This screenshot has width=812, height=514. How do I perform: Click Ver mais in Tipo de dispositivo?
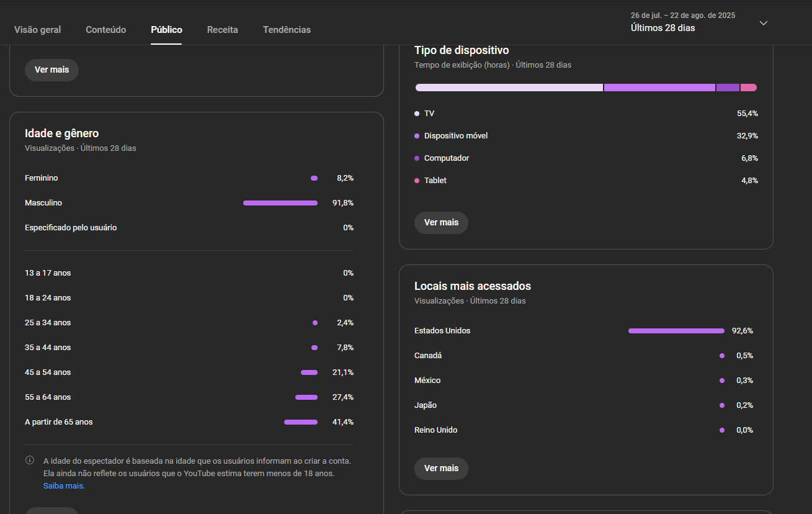click(441, 222)
